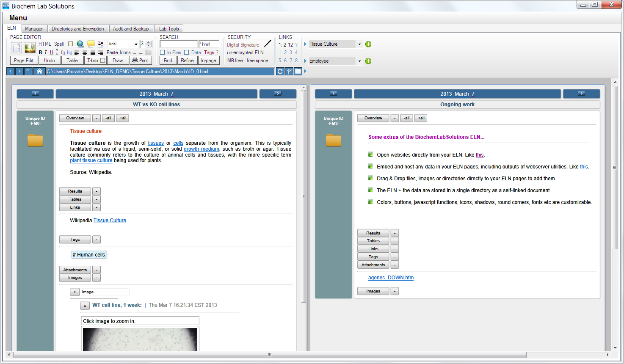The height and width of the screenshot is (364, 624).
Task: Open the agenes_DOWN.htm link
Action: (391, 278)
